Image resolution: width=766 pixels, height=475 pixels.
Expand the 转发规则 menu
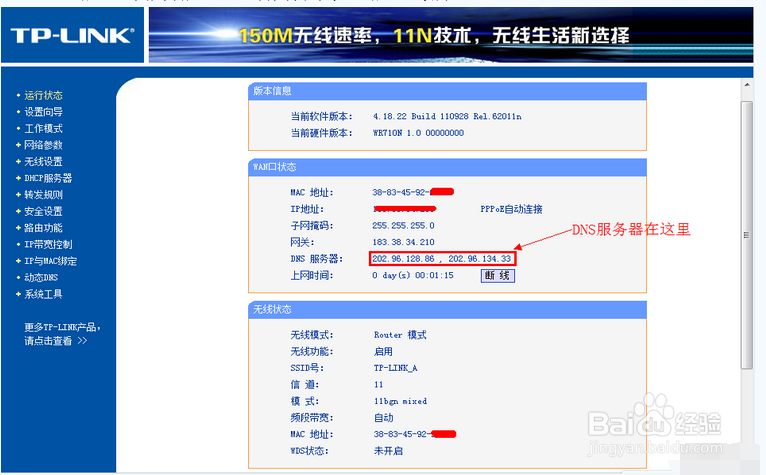43,195
